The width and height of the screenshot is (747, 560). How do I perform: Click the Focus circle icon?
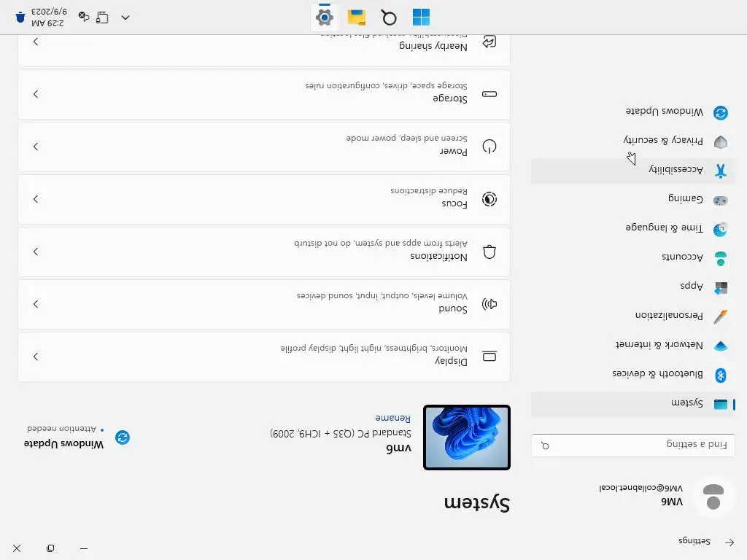(x=489, y=199)
